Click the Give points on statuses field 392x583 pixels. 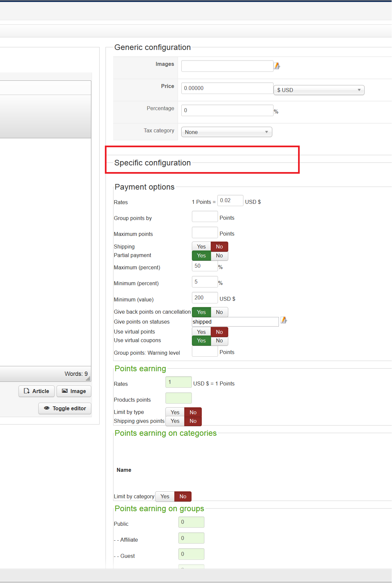pos(235,322)
